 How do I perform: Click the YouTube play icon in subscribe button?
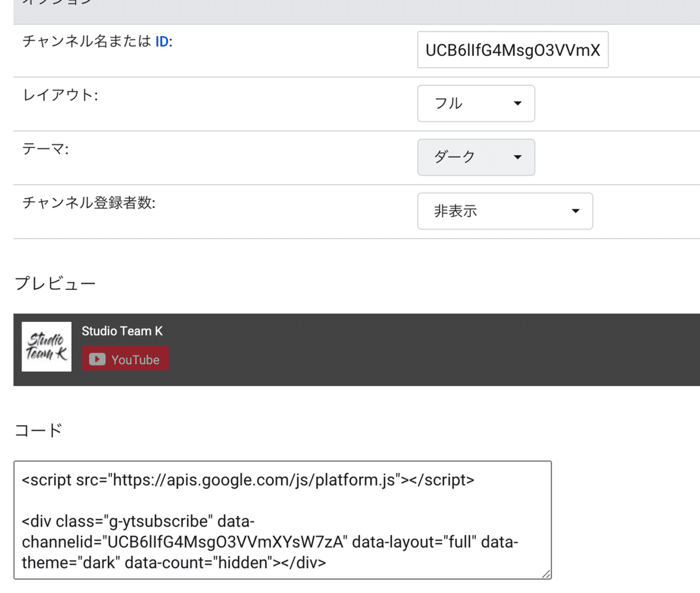(97, 359)
